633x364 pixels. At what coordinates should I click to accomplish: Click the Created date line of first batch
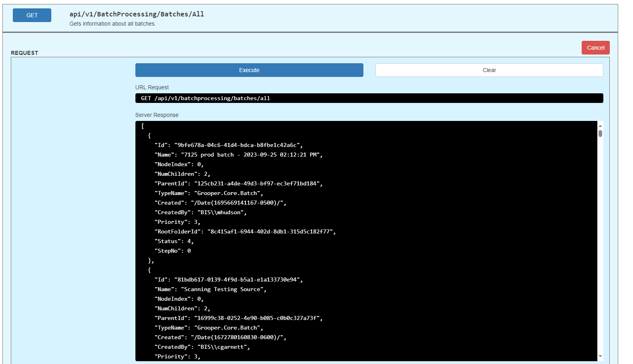coord(220,203)
